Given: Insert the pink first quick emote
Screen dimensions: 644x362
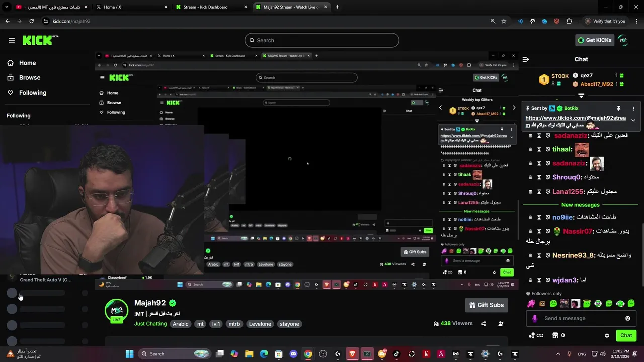Looking at the screenshot, I should point(531,304).
